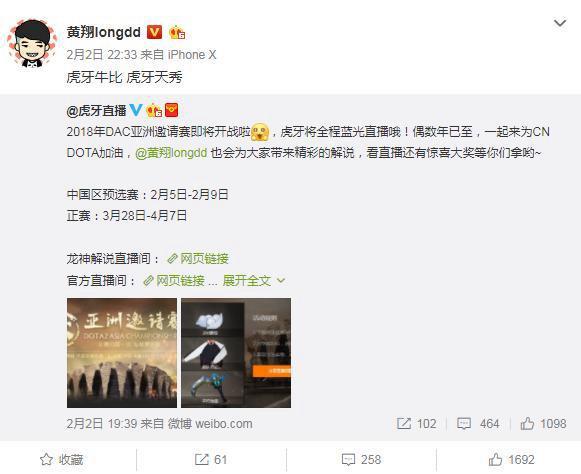Open the 龙神解说直播间 网页链接
This screenshot has height=474, width=581.
(198, 258)
